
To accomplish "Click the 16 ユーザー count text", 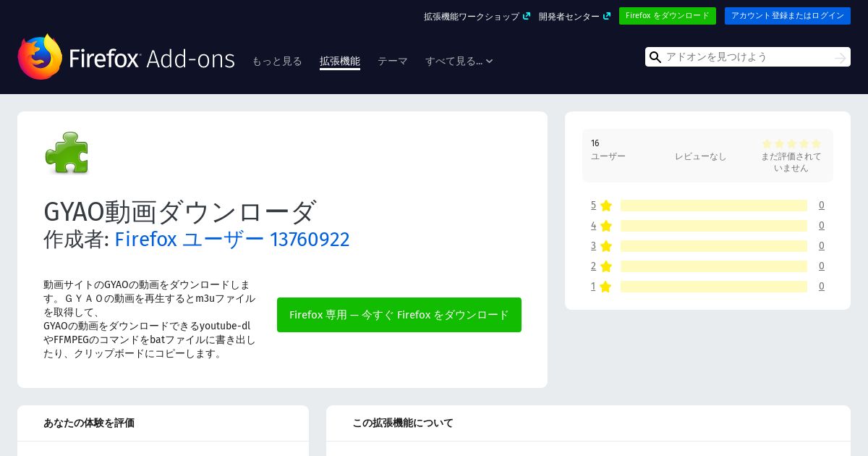I will [x=608, y=150].
